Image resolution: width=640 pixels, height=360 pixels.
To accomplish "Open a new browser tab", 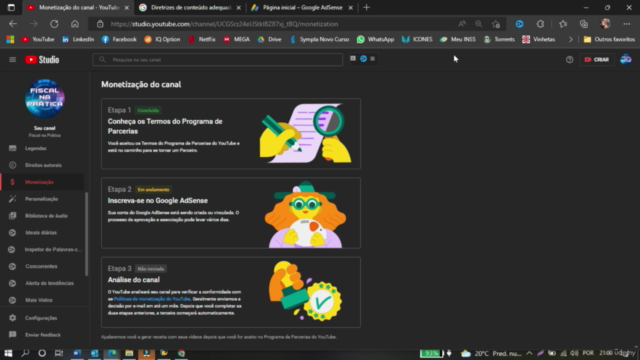I will (x=366, y=7).
